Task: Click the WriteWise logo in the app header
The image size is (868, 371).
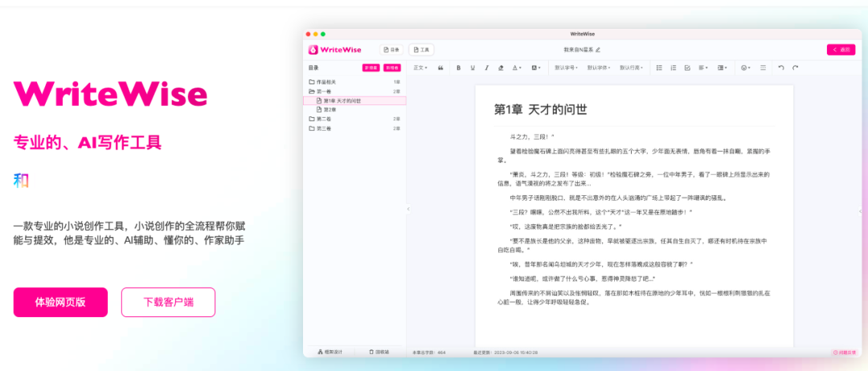Action: coord(335,50)
